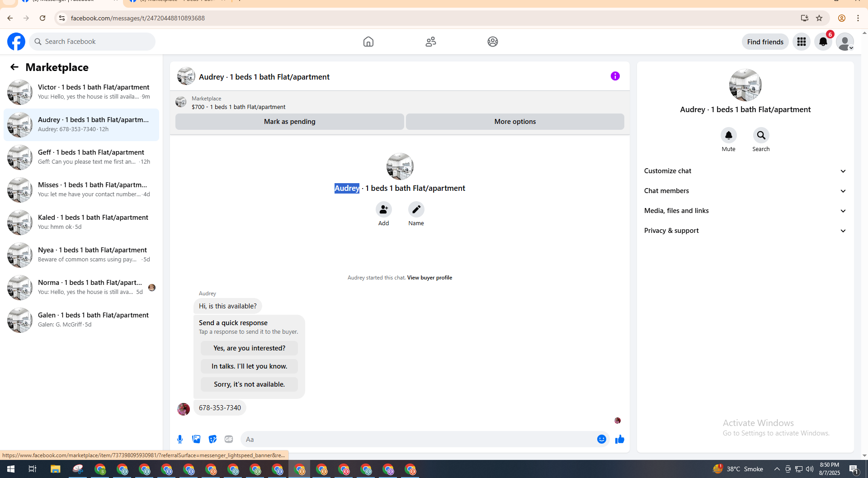868x478 pixels.
Task: Expand the Customize chat section
Action: [745, 171]
